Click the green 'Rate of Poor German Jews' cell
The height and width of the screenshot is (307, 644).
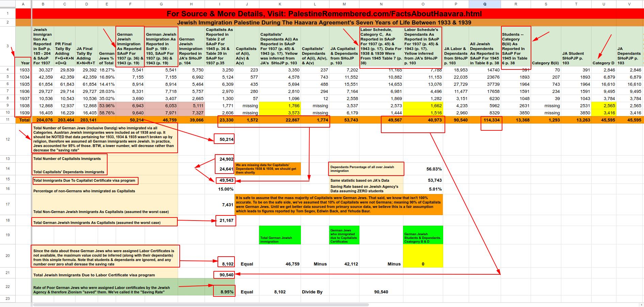[x=105, y=287]
